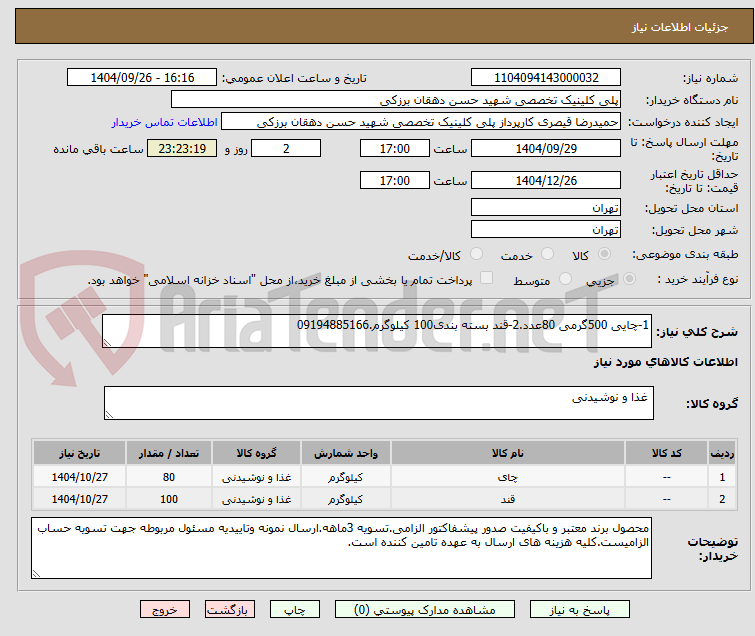Click the چاپ print button
The height and width of the screenshot is (636, 755).
[x=295, y=610]
